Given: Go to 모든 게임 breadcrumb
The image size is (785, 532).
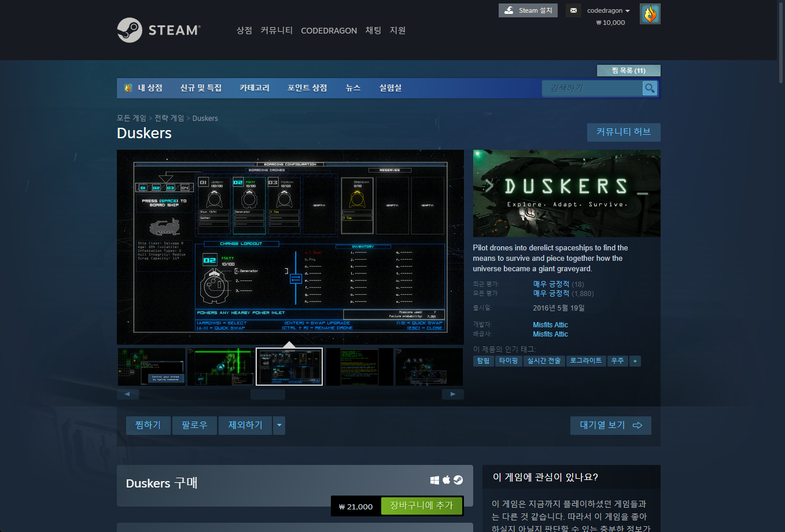Looking at the screenshot, I should (131, 118).
